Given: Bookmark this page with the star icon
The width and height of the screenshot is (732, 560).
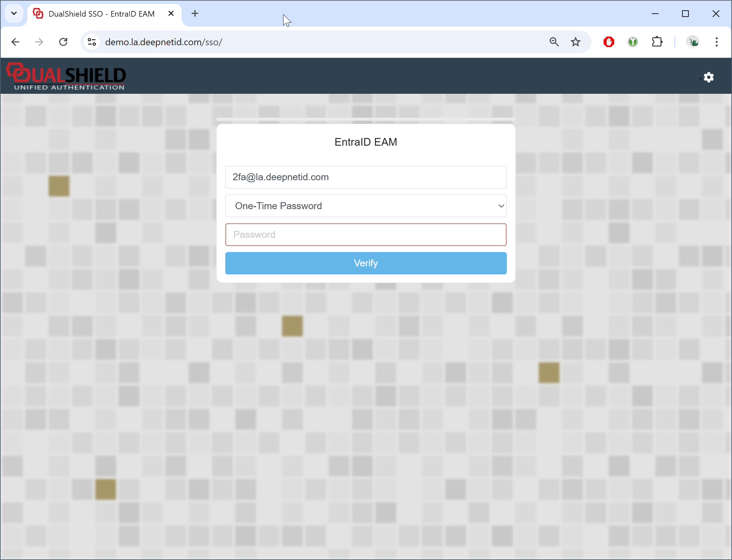Looking at the screenshot, I should tap(575, 42).
